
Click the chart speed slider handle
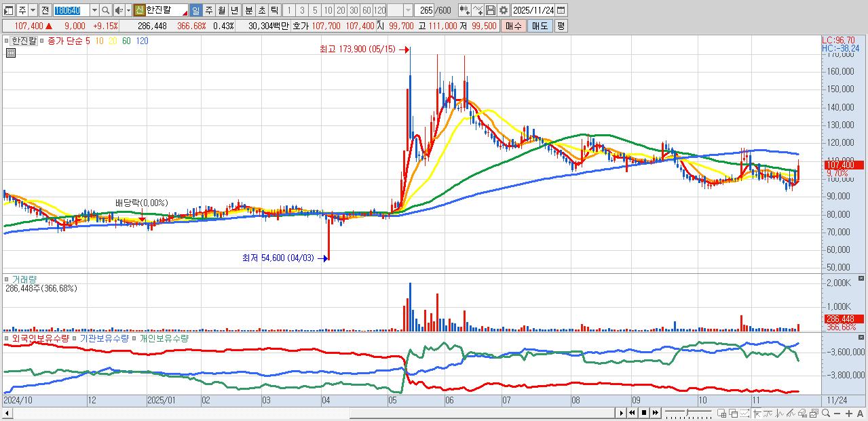pos(687,412)
